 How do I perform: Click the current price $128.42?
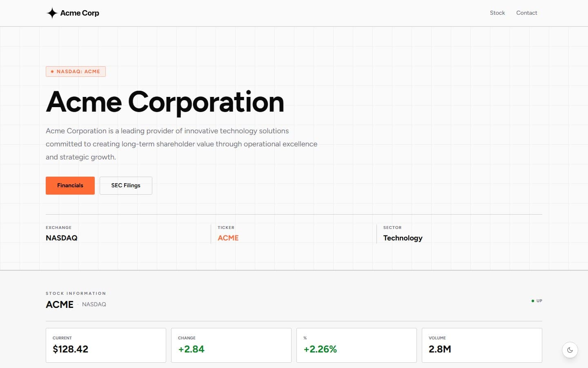70,349
